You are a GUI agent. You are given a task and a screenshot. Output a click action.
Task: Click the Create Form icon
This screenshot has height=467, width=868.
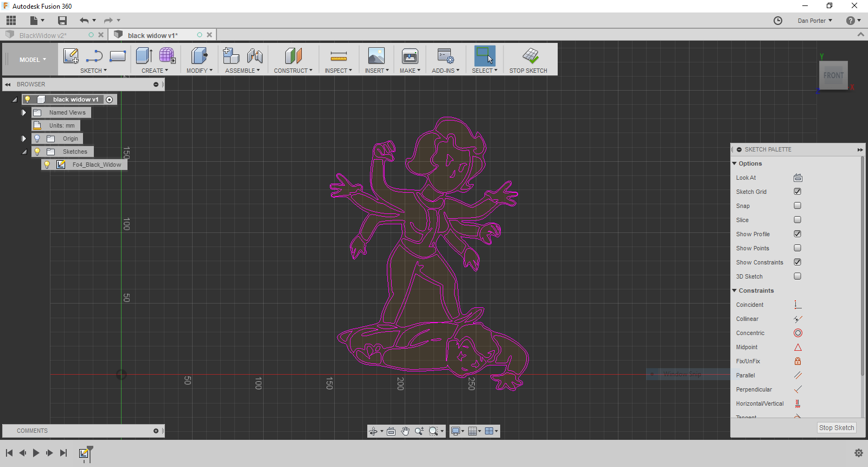point(167,56)
